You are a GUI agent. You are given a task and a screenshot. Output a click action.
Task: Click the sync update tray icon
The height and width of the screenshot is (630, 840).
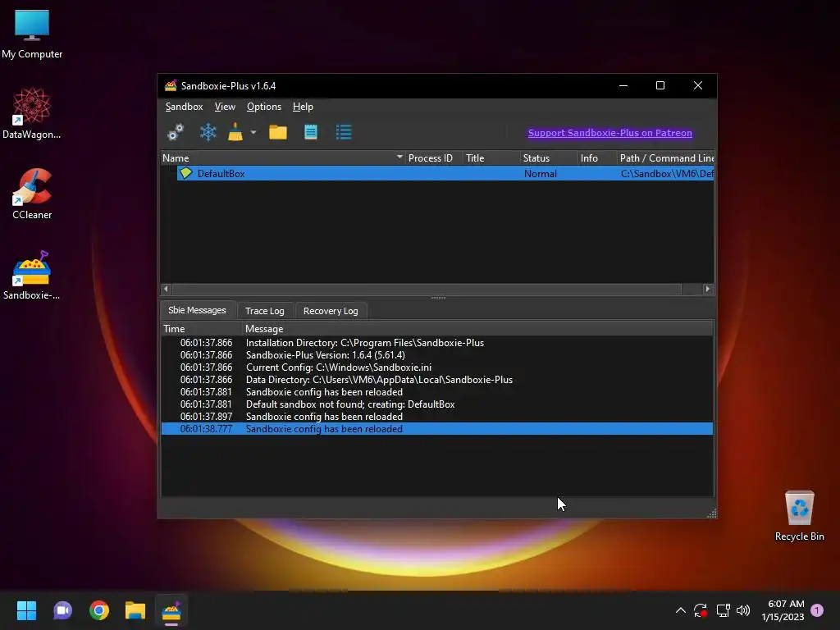click(x=701, y=610)
